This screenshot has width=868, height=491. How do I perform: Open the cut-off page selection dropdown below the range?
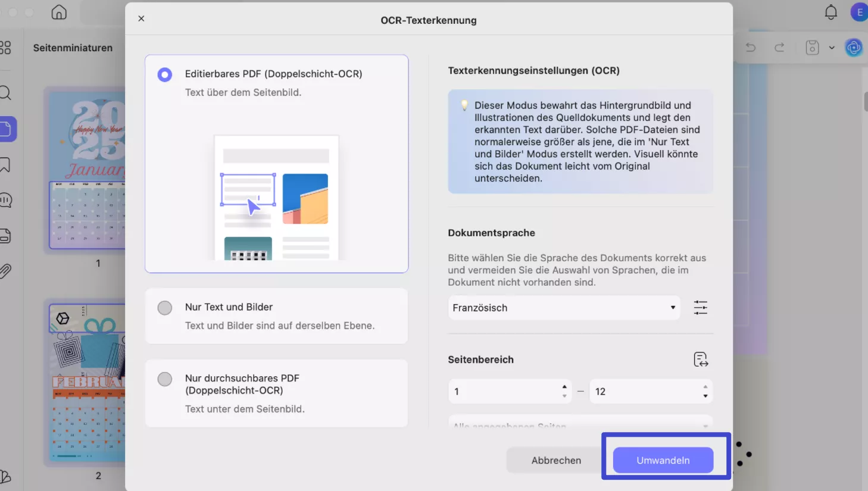580,423
